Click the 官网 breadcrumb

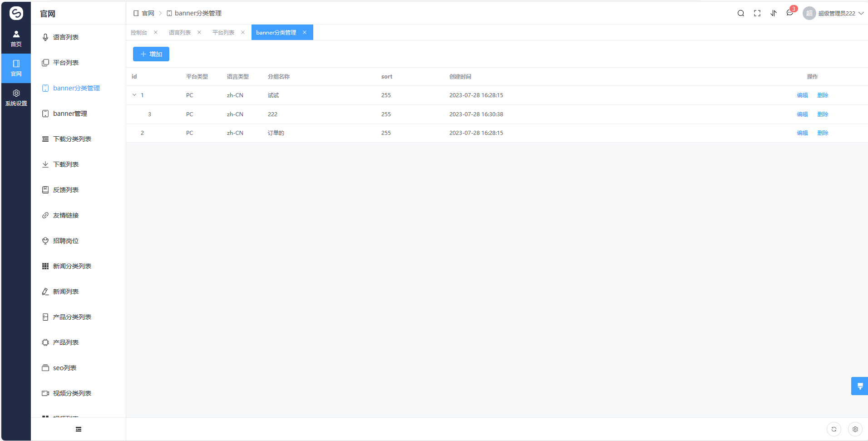tap(144, 13)
